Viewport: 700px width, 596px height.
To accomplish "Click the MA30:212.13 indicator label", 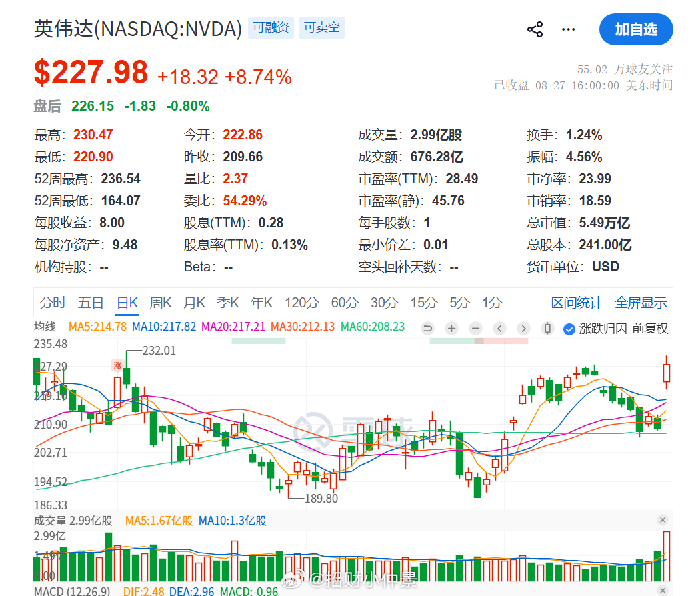I will click(302, 327).
